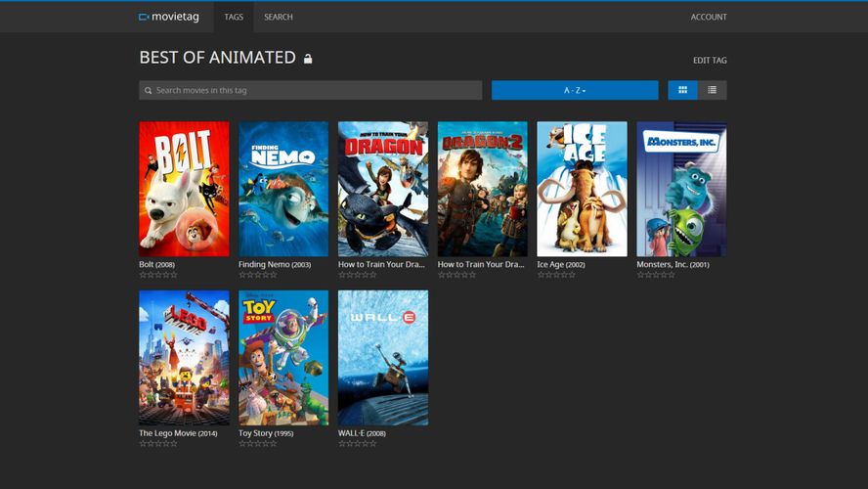Rate Bolt with the star rating row

158,275
